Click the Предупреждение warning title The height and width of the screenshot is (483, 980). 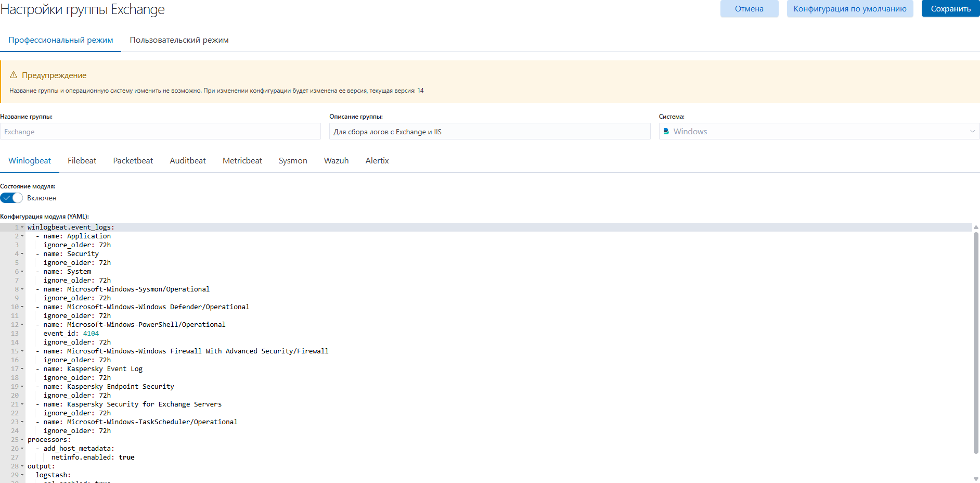[x=54, y=75]
